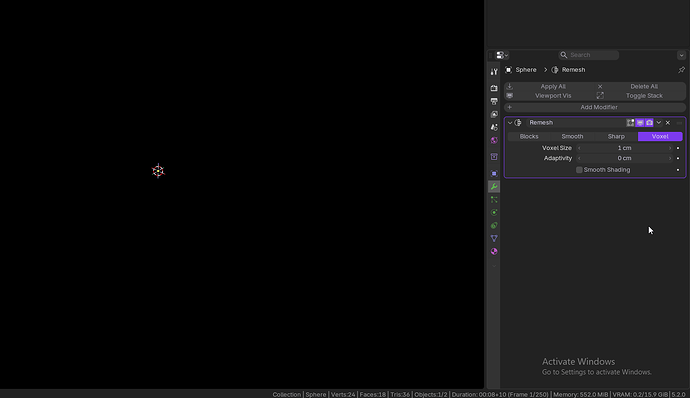Viewport: 690px width, 398px height.
Task: Select the Blocks remesh mode
Action: [529, 136]
